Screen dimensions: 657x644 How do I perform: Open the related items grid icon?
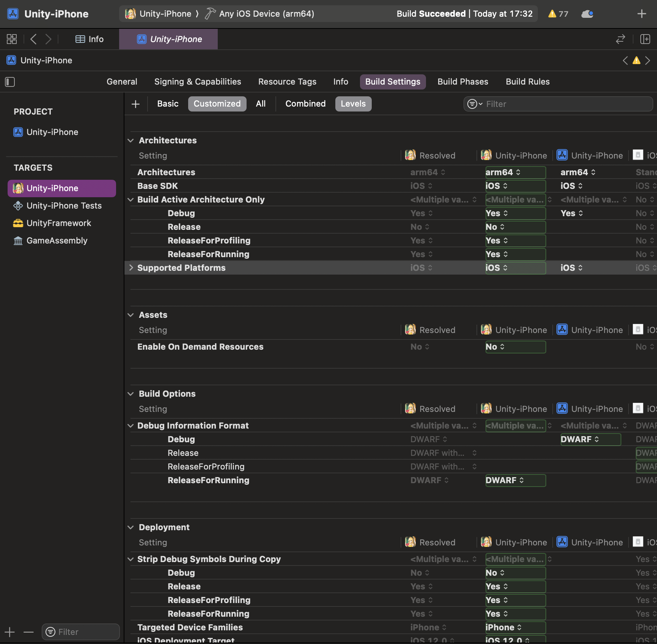tap(12, 39)
